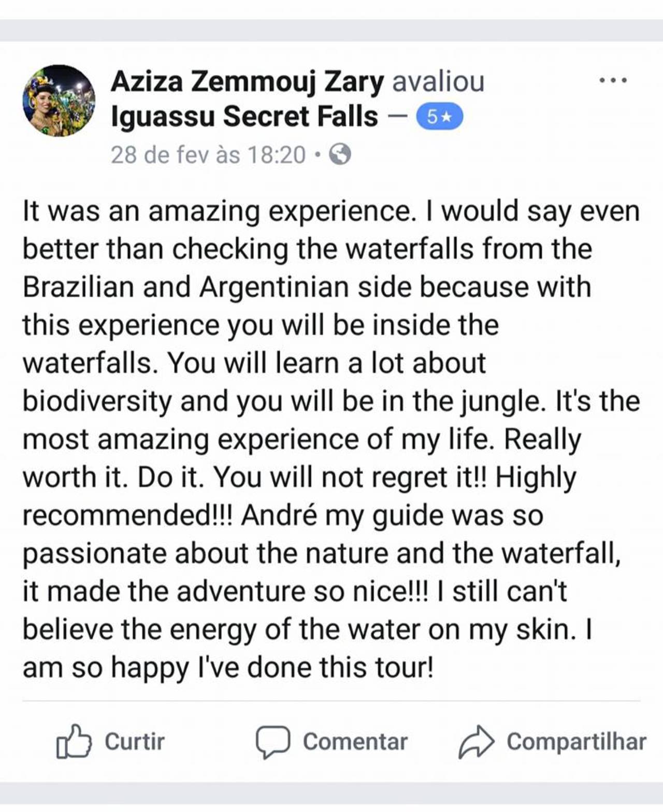The image size is (663, 812).
Task: Click the thumbs-up Curtir icon
Action: pyautogui.click(x=74, y=742)
